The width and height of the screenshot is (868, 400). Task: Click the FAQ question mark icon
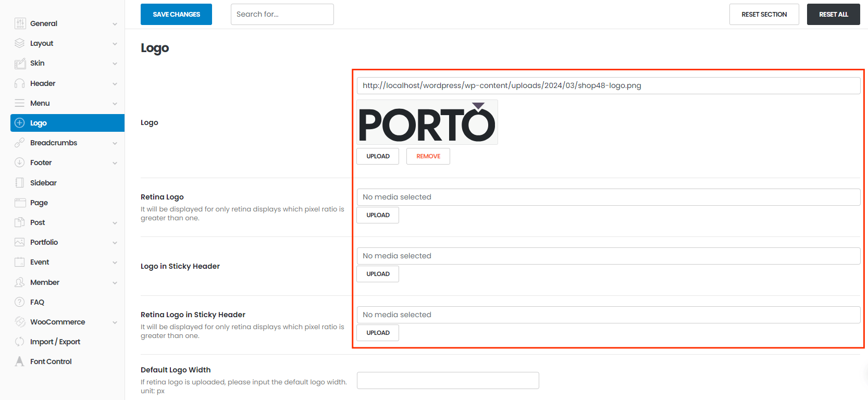[x=20, y=302]
